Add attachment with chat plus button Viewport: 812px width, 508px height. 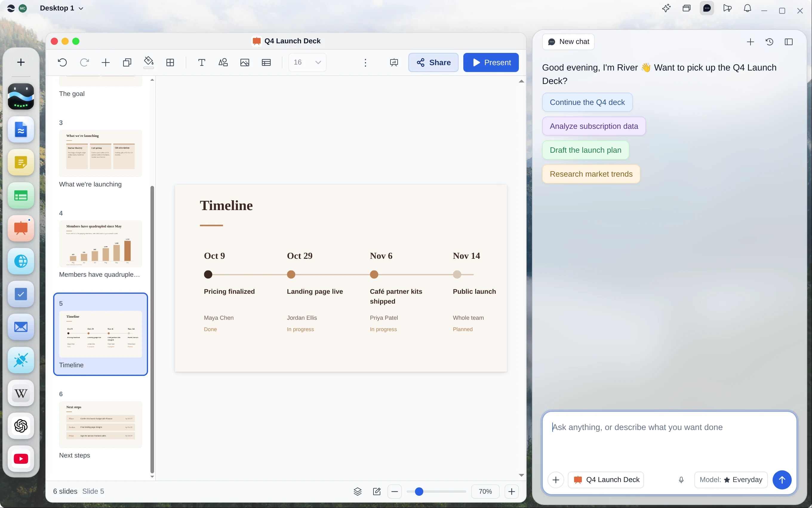pos(556,480)
